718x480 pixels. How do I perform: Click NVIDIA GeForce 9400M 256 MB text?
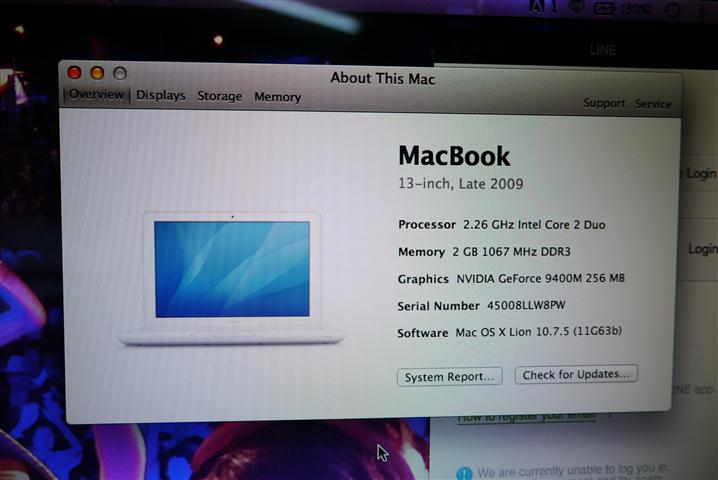[540, 278]
